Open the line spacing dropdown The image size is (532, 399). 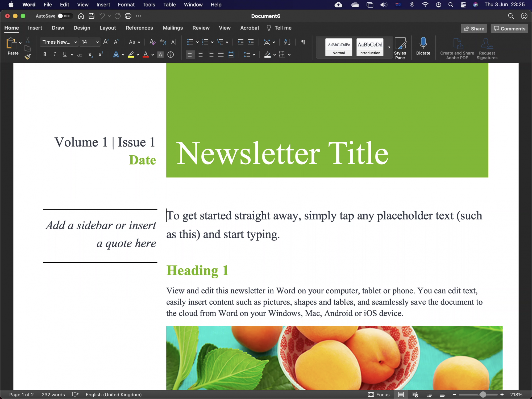[x=249, y=55]
